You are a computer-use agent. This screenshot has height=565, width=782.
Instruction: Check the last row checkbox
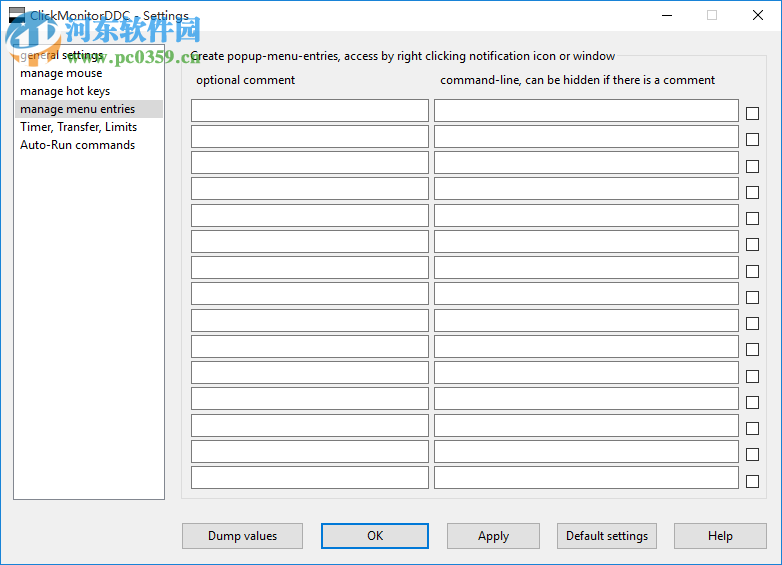pos(753,481)
